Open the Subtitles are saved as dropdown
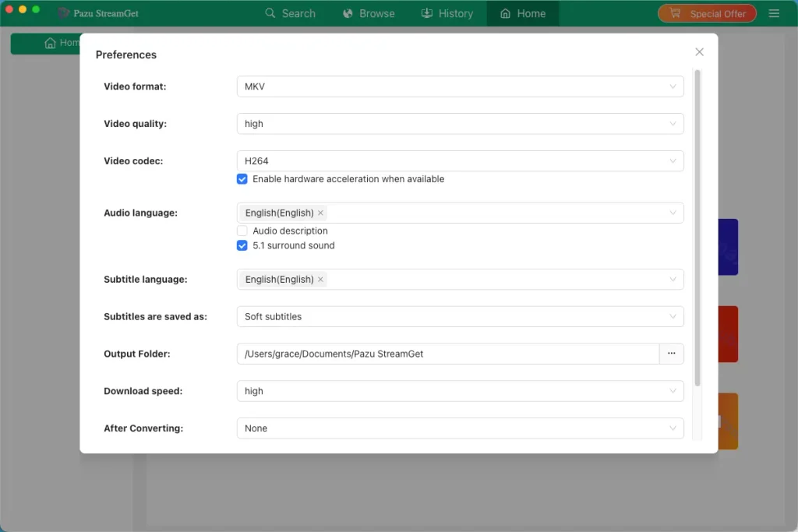 tap(460, 317)
